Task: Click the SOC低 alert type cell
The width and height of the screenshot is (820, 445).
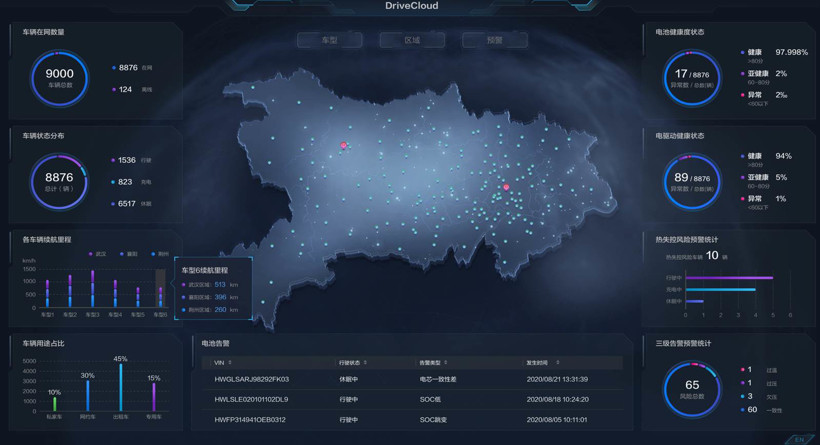Action: pos(430,400)
